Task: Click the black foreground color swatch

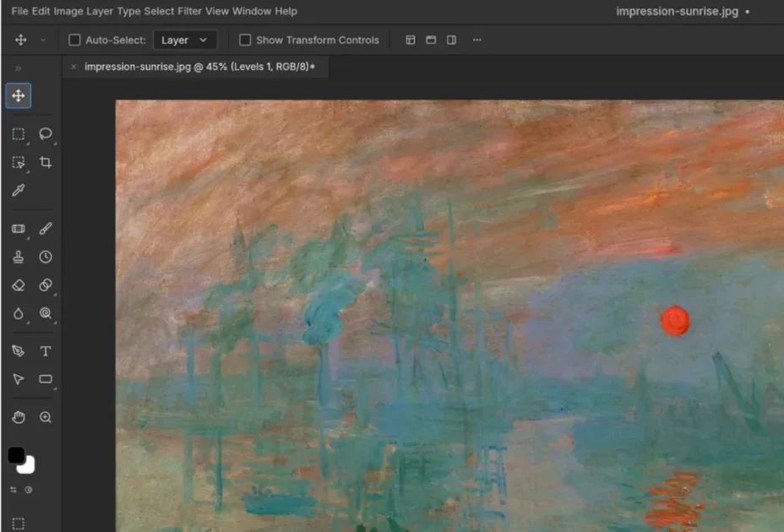Action: coord(16,455)
